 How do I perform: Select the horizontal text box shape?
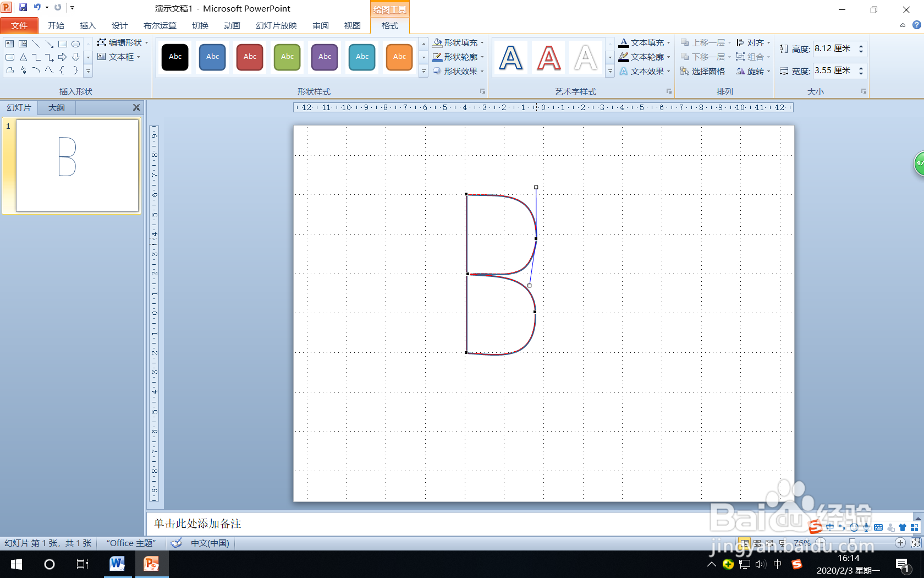tap(10, 43)
